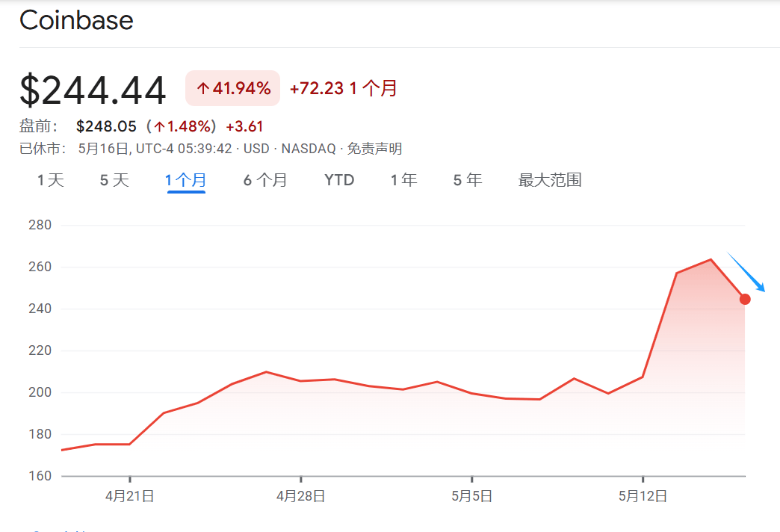Click the Coinbase title heading
This screenshot has height=532, width=780.
pyautogui.click(x=76, y=21)
